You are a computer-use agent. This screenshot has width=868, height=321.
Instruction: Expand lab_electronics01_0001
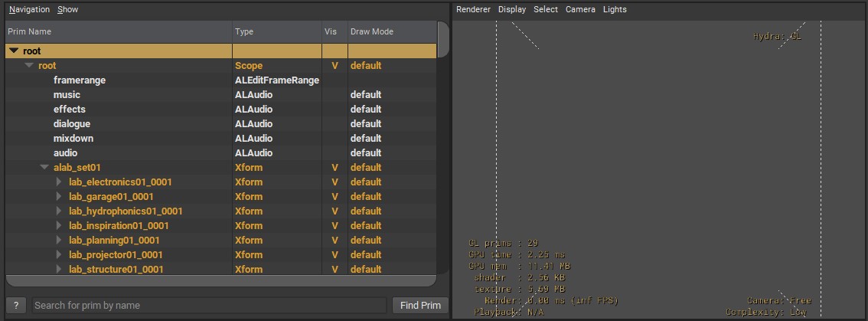[x=60, y=182]
